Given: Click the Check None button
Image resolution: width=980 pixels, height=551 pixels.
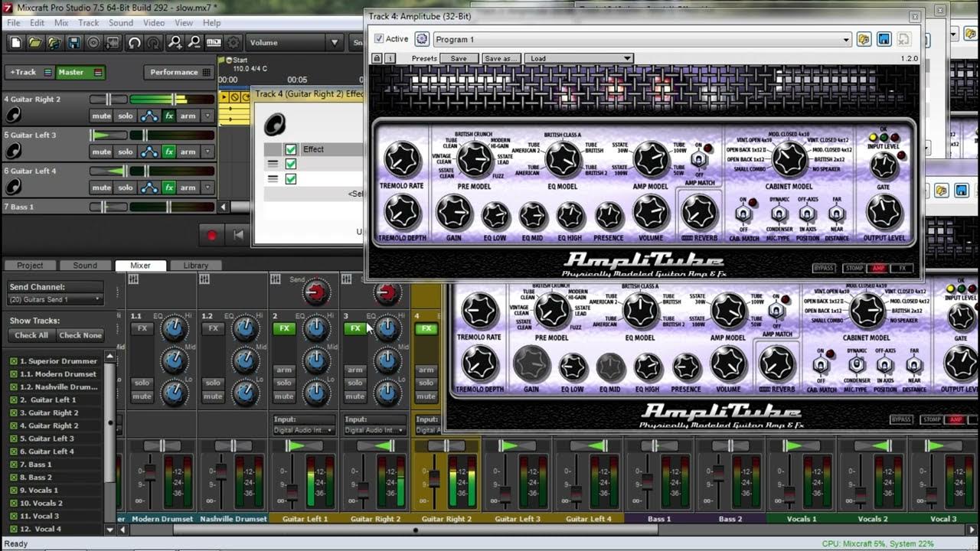Looking at the screenshot, I should point(80,335).
